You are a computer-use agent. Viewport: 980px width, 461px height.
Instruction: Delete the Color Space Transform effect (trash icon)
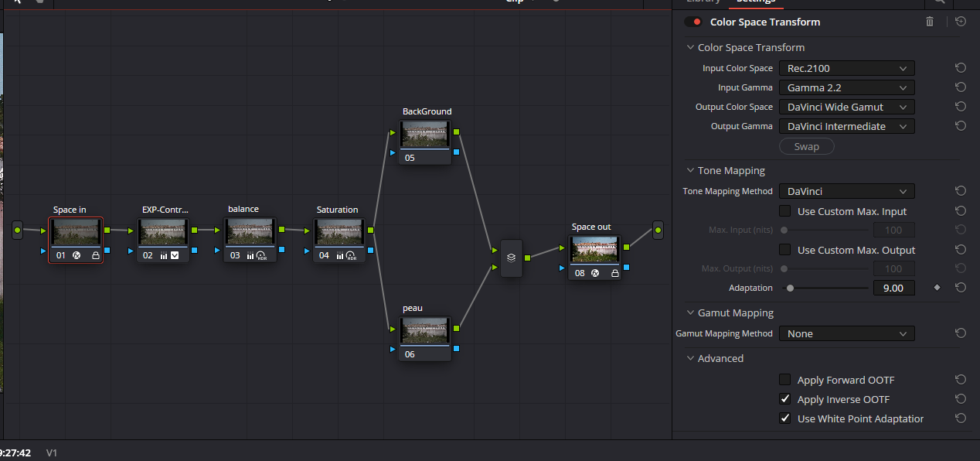pyautogui.click(x=930, y=22)
